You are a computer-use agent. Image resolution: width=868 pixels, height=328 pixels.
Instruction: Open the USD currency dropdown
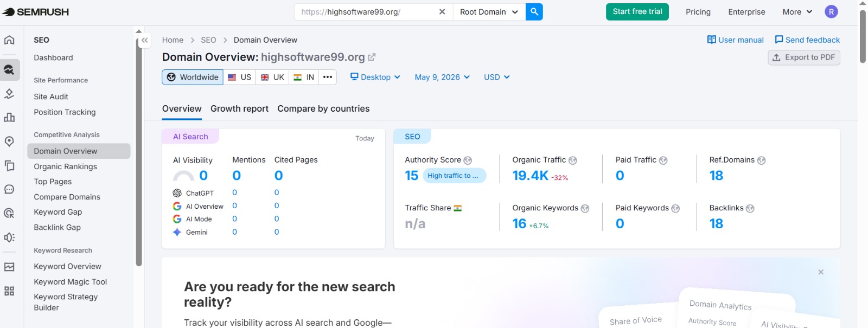click(497, 77)
